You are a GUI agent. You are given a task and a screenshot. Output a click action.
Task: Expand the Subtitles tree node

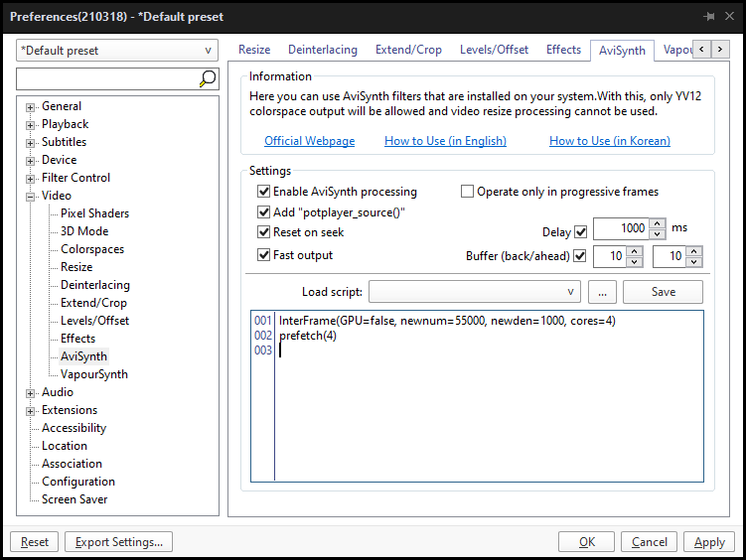[30, 143]
